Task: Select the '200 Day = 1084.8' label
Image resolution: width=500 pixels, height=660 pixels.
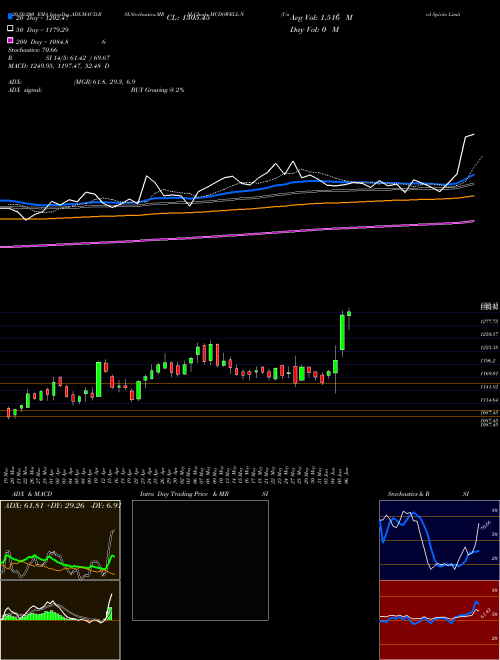Action: pyautogui.click(x=42, y=42)
